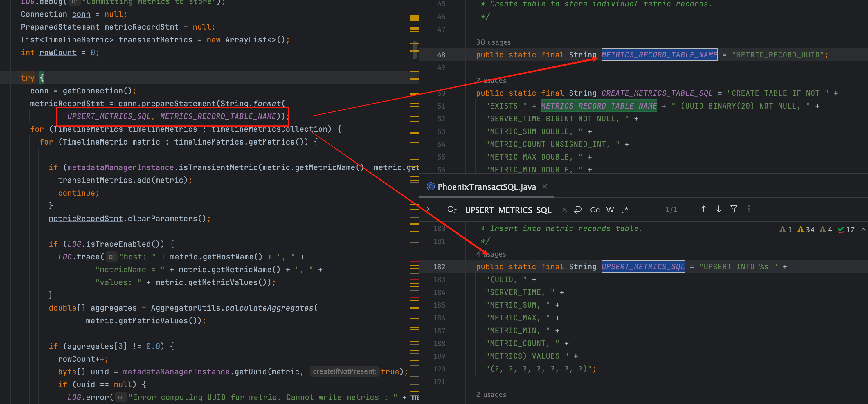This screenshot has height=404, width=868.
Task: Open the search results filter funnel
Action: [x=734, y=209]
